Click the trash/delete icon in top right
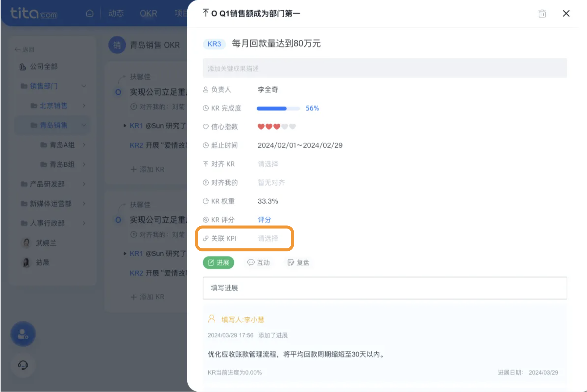Viewport: 587px width, 392px height. tap(542, 14)
